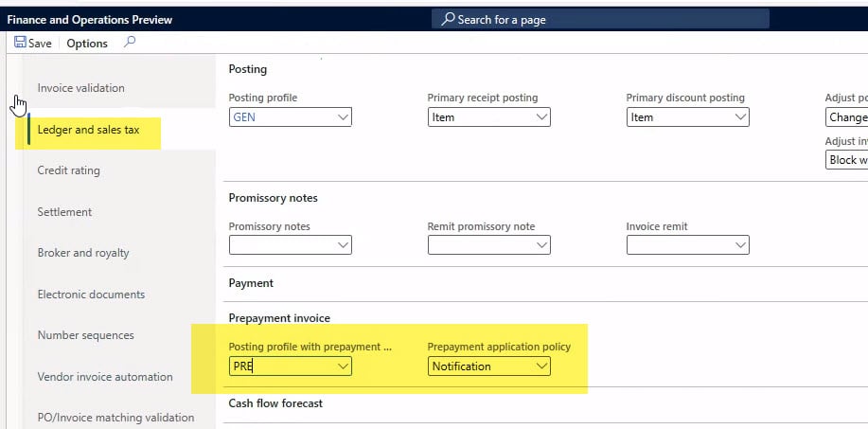Open the Broker and royalty tab
The width and height of the screenshot is (868, 429).
[83, 253]
